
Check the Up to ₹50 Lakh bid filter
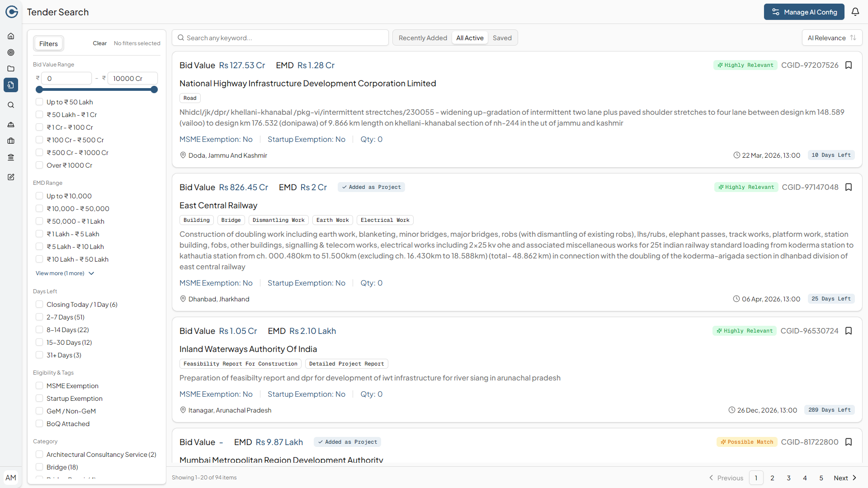tap(39, 102)
